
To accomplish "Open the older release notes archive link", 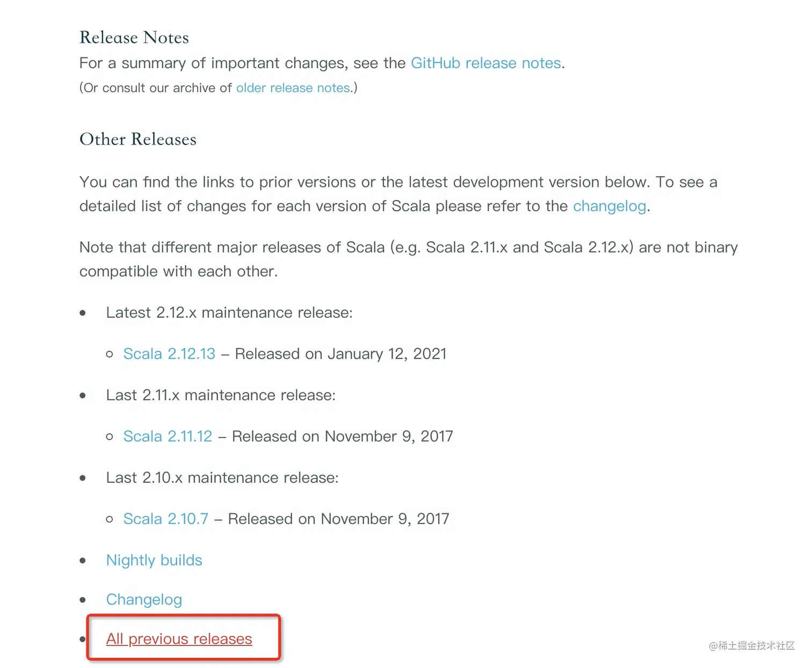I will pos(293,88).
